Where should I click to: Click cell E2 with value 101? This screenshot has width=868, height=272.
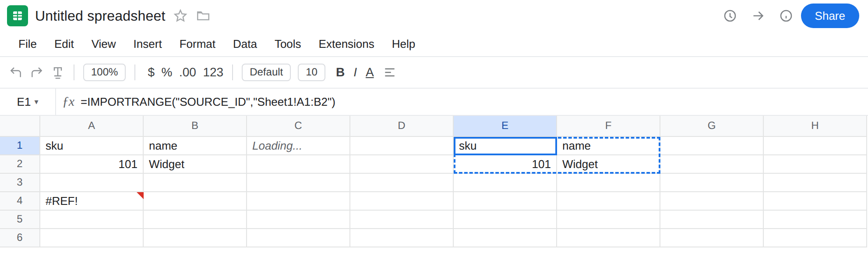(x=505, y=164)
